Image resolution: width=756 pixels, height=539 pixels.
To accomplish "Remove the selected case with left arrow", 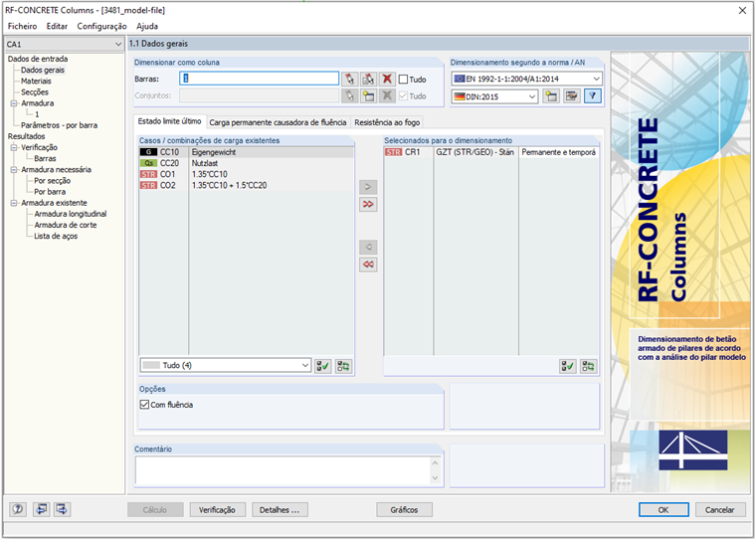I will (368, 248).
